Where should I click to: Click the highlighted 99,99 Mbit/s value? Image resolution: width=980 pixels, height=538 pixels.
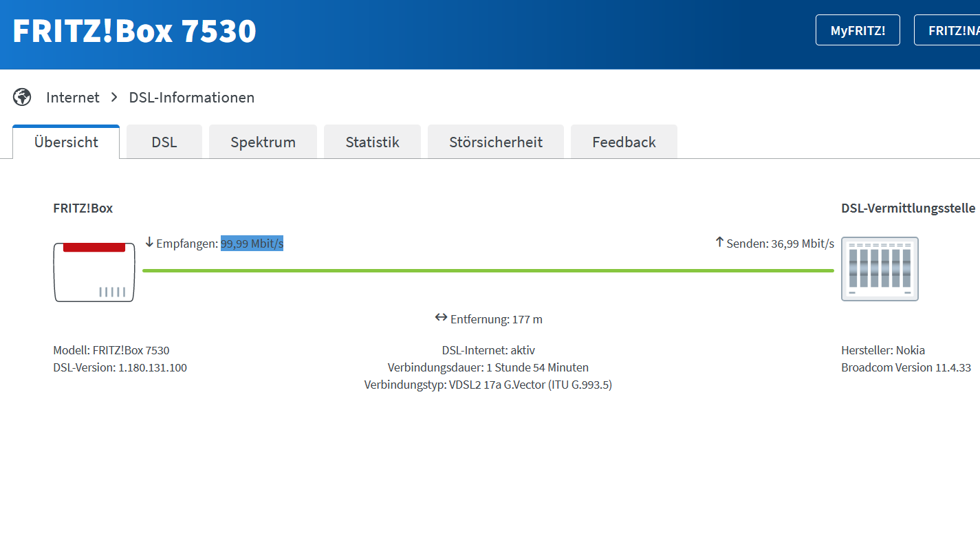pos(252,244)
